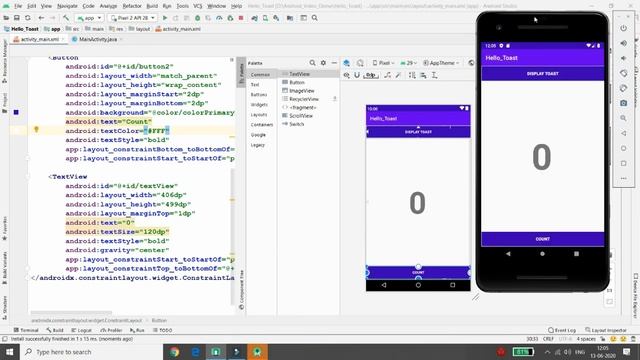Open the Layout Inspector
Viewport: 640px width, 360px height.
tap(606, 330)
